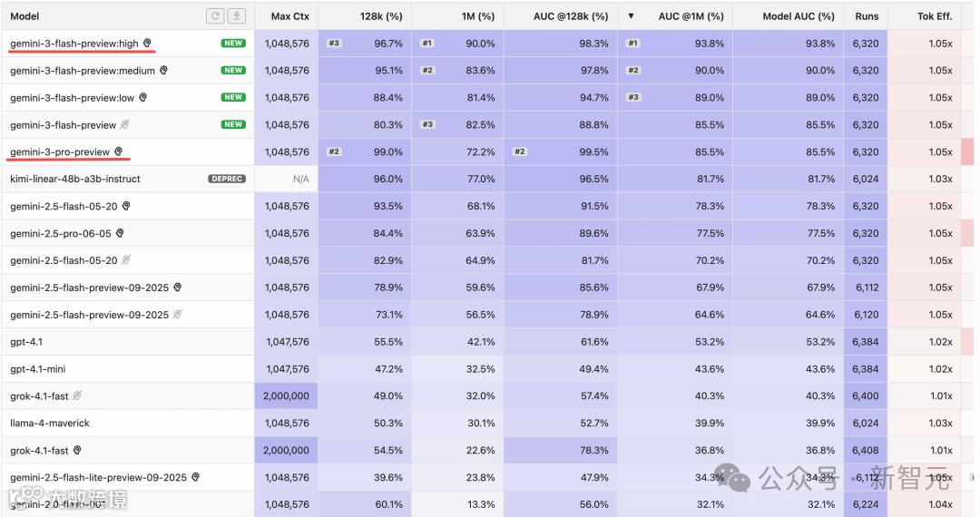This screenshot has width=980, height=517.
Task: Click NEW badge on gemini-3-flash-preview:medium row
Action: (x=233, y=71)
